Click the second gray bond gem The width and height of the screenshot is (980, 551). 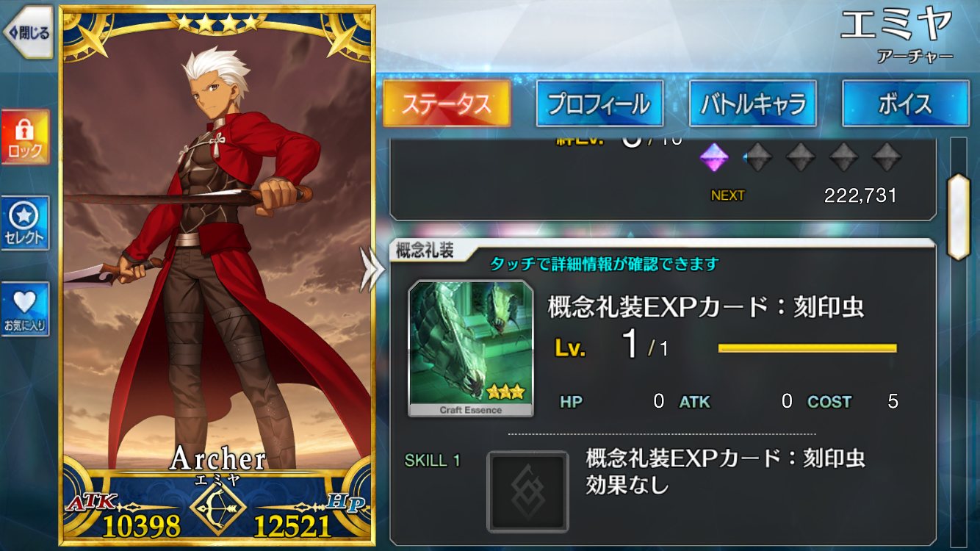[800, 157]
